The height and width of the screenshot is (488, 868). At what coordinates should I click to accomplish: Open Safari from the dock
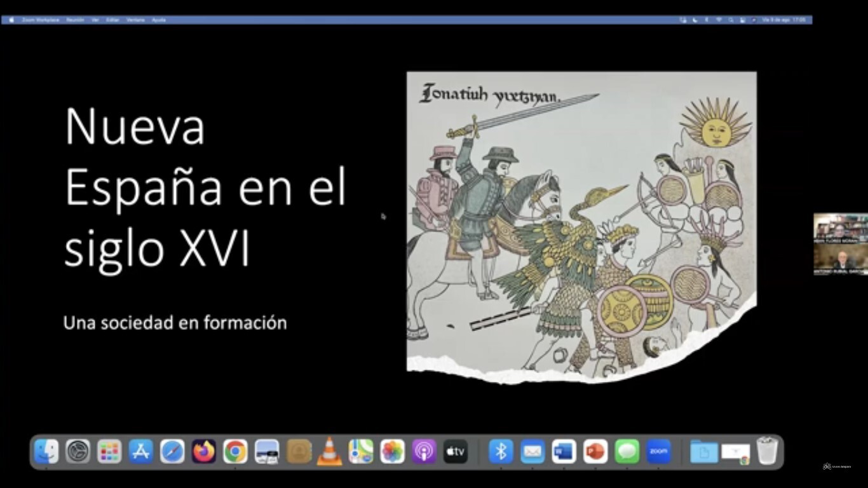tap(172, 452)
